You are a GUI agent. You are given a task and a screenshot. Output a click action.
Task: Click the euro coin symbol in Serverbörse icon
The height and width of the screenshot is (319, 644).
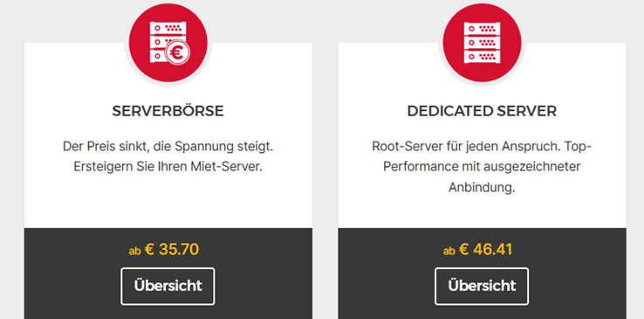[x=176, y=53]
